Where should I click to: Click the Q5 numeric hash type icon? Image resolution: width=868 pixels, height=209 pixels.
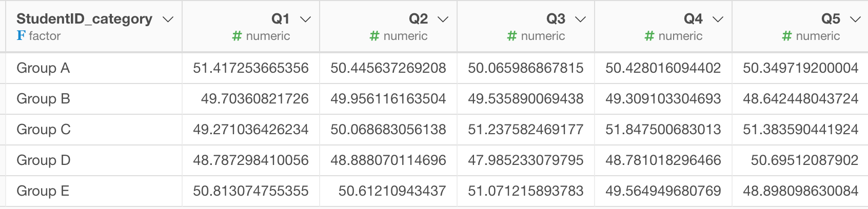tap(787, 36)
